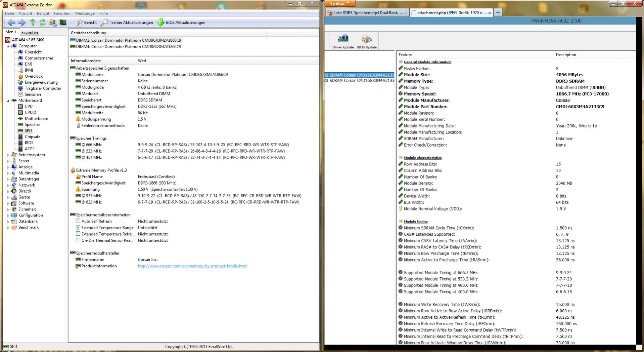644x352 pixels.
Task: Select Computername tree item
Action: (x=39, y=58)
